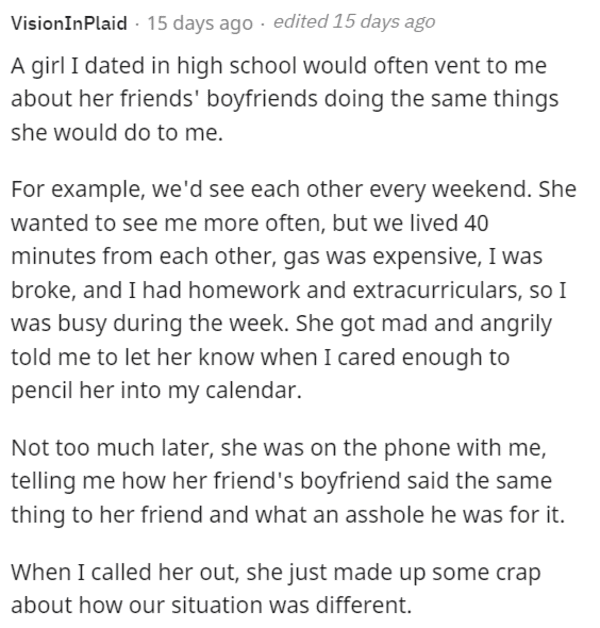The width and height of the screenshot is (600, 628).
Task: Click the word "boyfriends" in the first paragraph
Action: coord(262,99)
